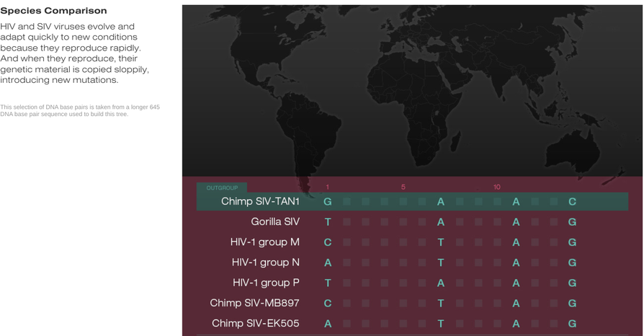
Task: Select the OUTGROUP tab label
Action: 222,187
